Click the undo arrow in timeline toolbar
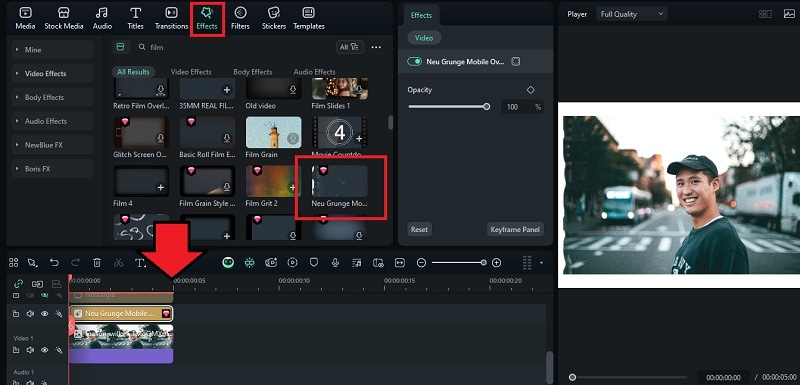This screenshot has height=385, width=800. coord(54,263)
